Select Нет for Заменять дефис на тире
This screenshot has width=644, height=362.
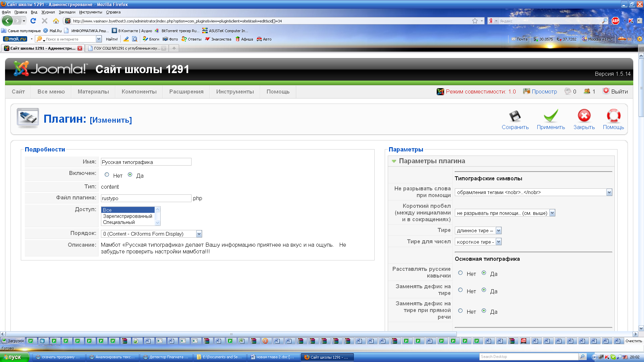click(x=461, y=290)
